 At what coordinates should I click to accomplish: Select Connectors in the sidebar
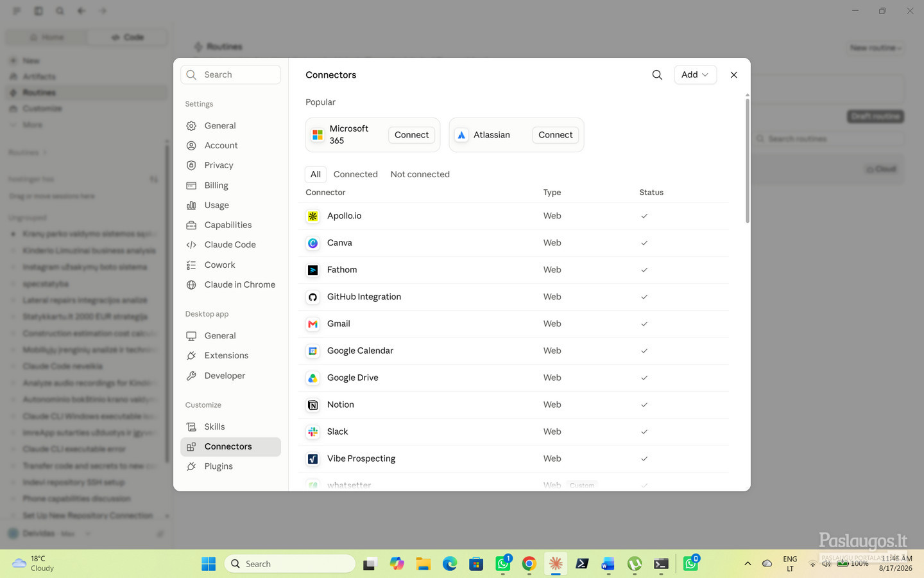[230, 447]
